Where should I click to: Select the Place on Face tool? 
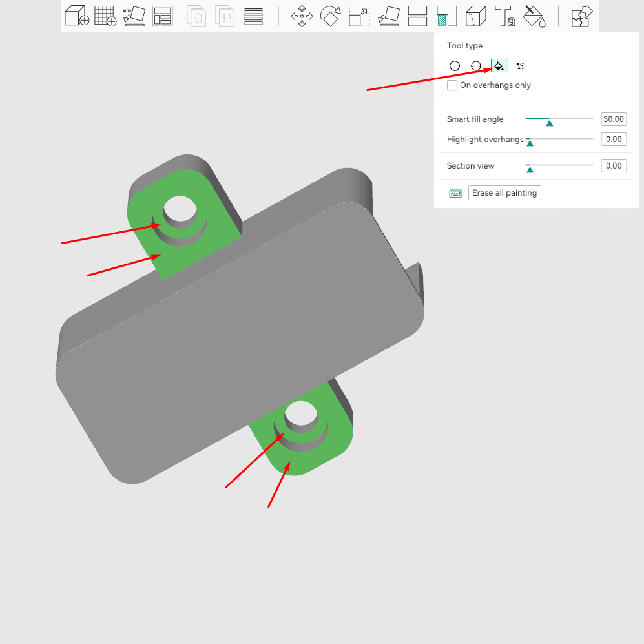[x=388, y=16]
